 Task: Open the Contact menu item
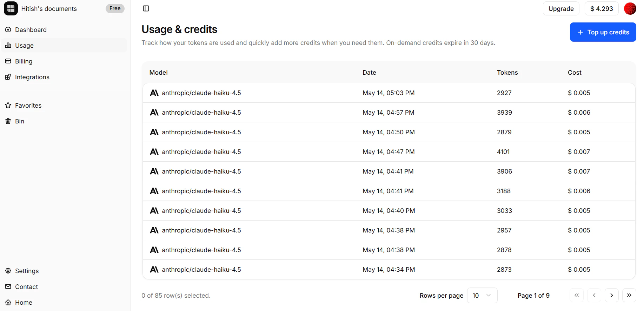point(64,287)
